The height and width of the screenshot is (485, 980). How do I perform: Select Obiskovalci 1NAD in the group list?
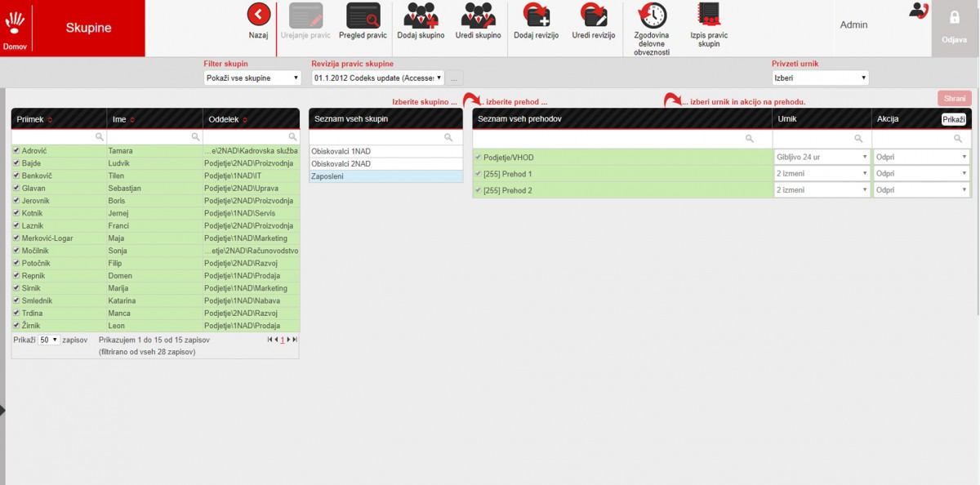(x=385, y=151)
